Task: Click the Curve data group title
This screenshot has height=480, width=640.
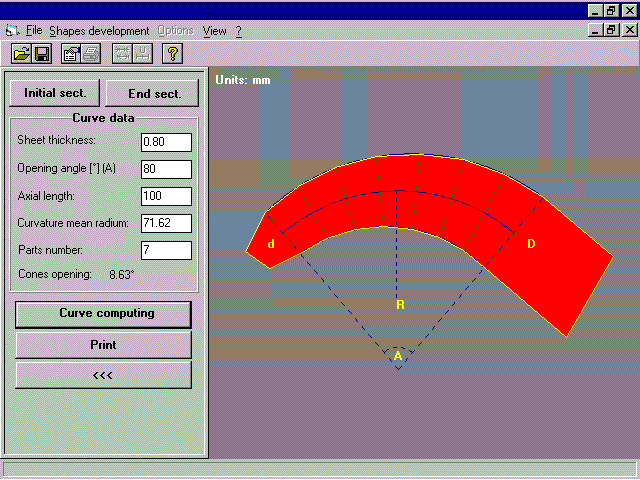Action: [103, 118]
